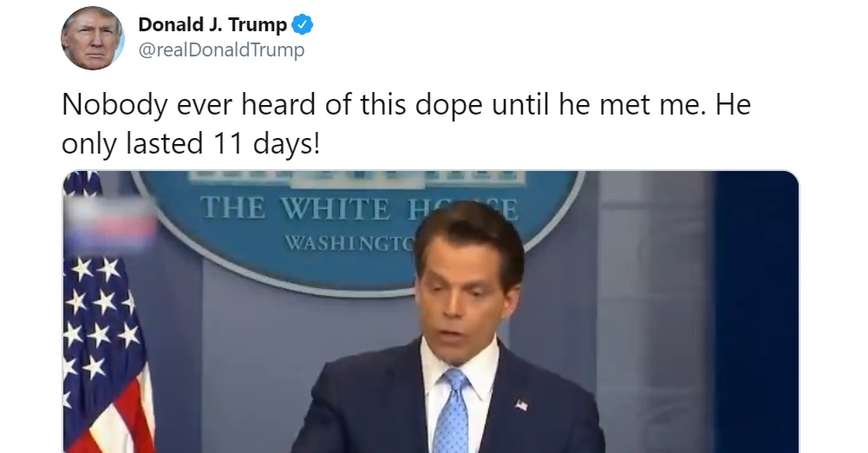
Task: Open the @realDonaldTrump handle link
Action: click(221, 49)
